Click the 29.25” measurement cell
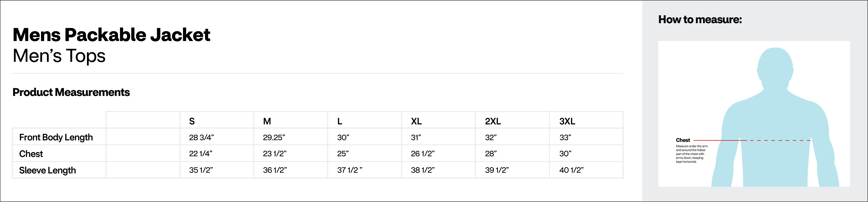 (x=274, y=137)
